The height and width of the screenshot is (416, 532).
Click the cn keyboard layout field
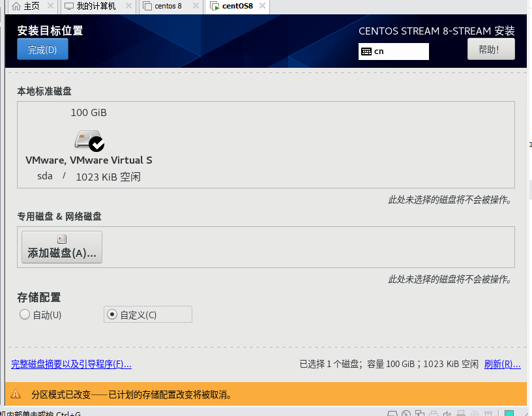(x=394, y=52)
